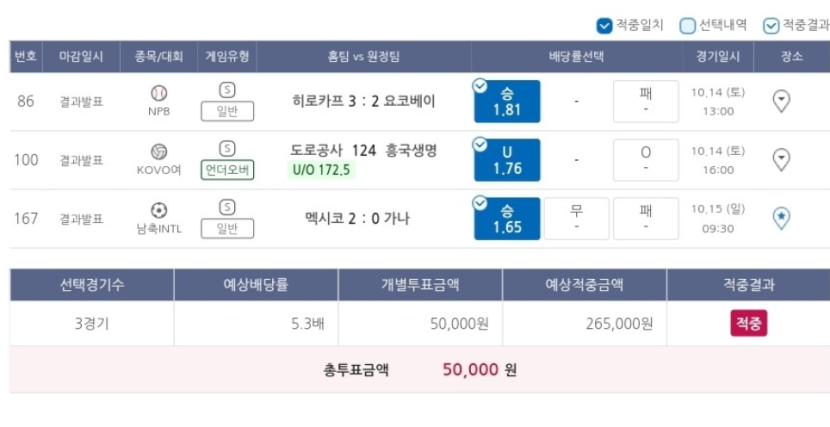This screenshot has height=427, width=830.
Task: Toggle the 적중결과 checkbox
Action: tap(771, 25)
